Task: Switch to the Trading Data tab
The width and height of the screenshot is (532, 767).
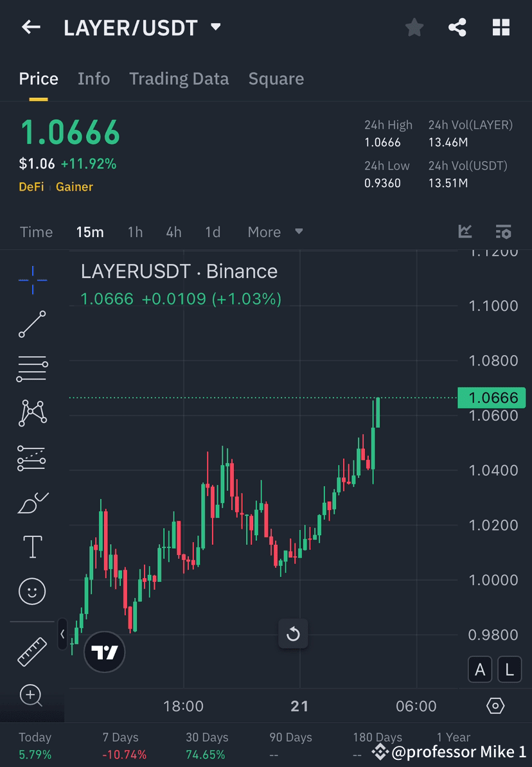Action: coord(179,78)
